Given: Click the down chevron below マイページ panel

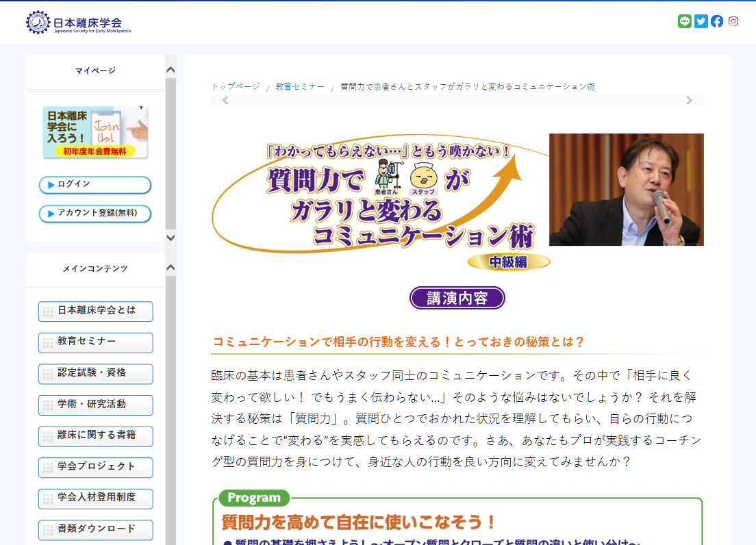Looking at the screenshot, I should click(171, 238).
